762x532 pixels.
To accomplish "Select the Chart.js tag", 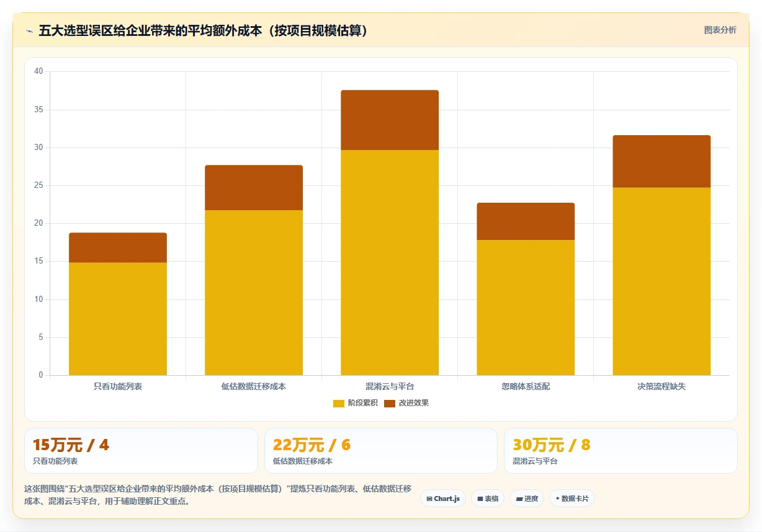I will click(x=443, y=499).
